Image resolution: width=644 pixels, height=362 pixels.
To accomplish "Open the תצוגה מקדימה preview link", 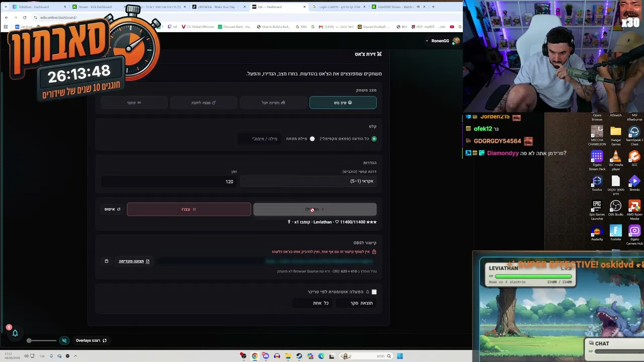I will (134, 261).
